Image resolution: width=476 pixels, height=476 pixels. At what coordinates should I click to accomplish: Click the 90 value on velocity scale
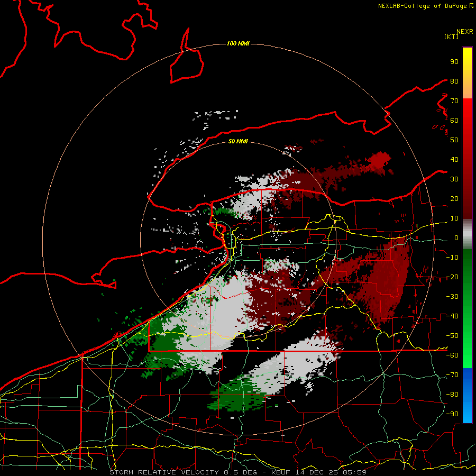tap(454, 62)
